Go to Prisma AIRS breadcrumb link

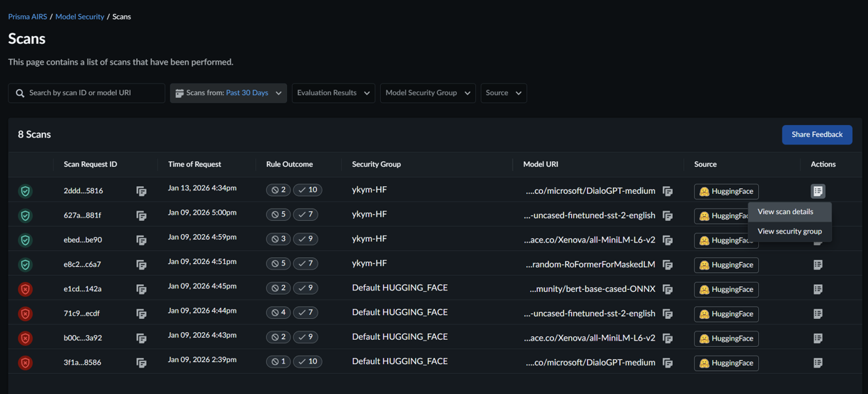(28, 17)
